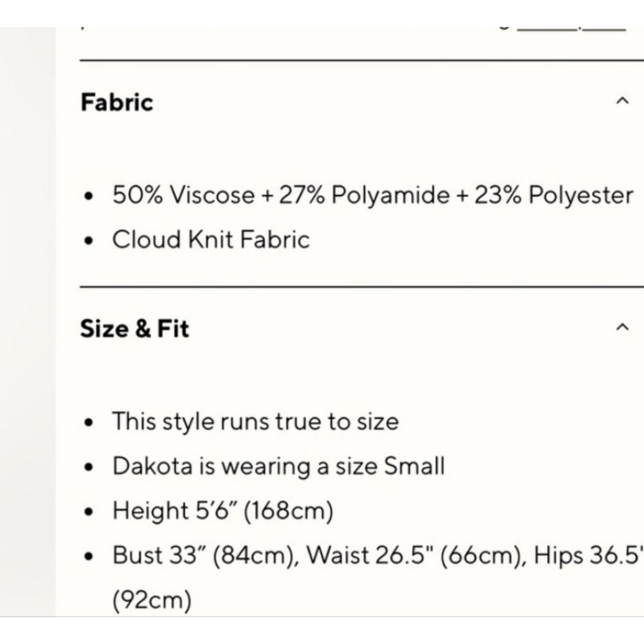Collapse the Size & Fit chevron
The width and height of the screenshot is (644, 644).
pos(623,327)
